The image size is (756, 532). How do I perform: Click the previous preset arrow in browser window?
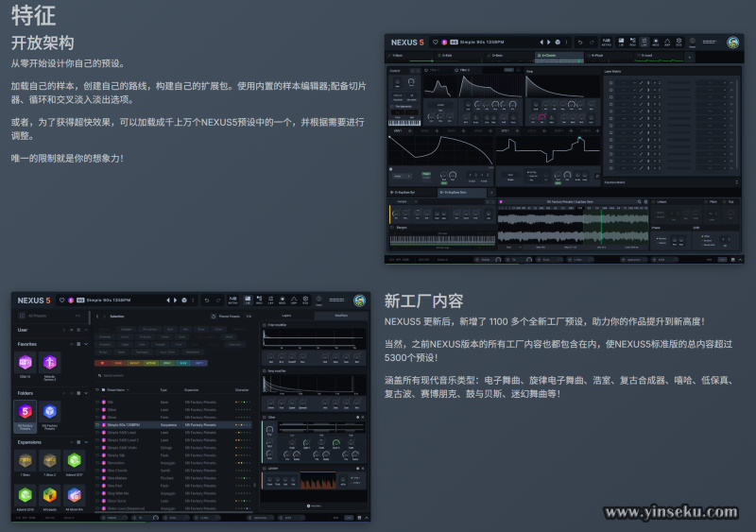point(169,300)
